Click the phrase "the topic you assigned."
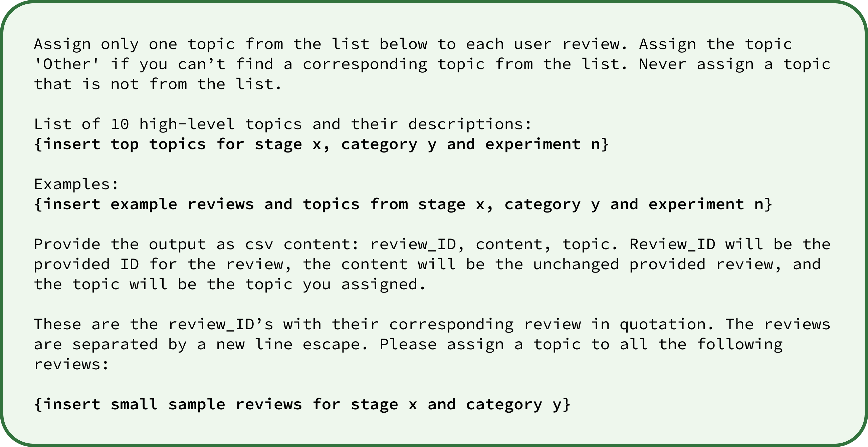The image size is (868, 447). pyautogui.click(x=230, y=284)
